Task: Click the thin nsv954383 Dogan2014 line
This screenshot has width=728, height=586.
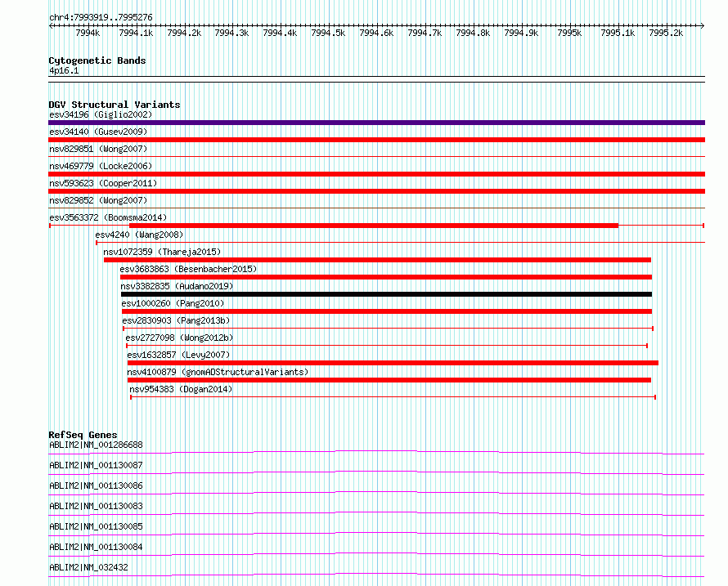Action: (393, 397)
